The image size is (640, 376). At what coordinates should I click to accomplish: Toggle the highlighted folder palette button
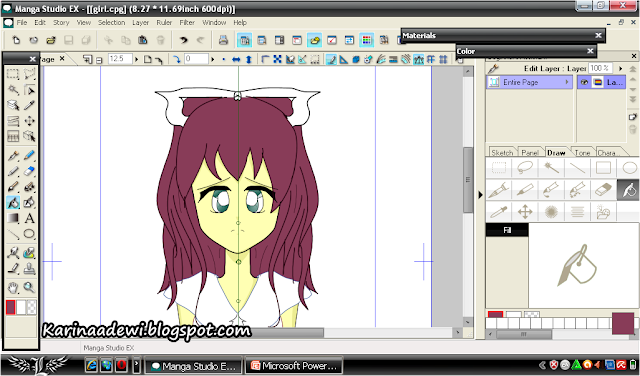(x=314, y=40)
